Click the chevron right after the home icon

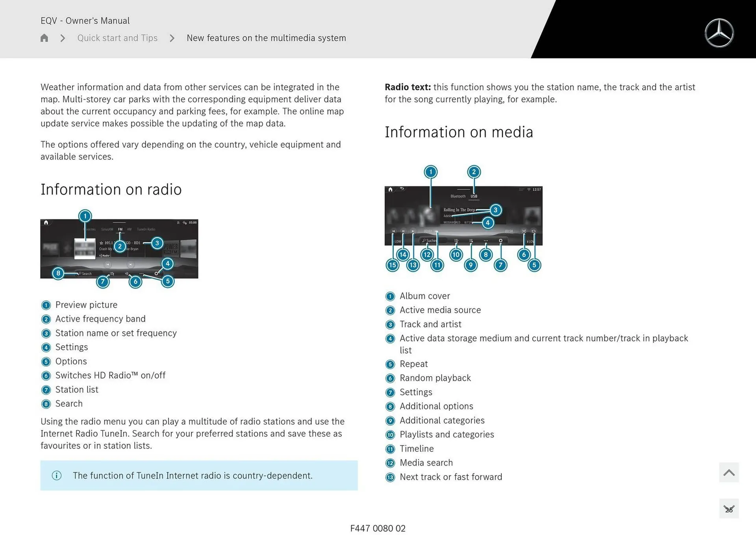(63, 38)
